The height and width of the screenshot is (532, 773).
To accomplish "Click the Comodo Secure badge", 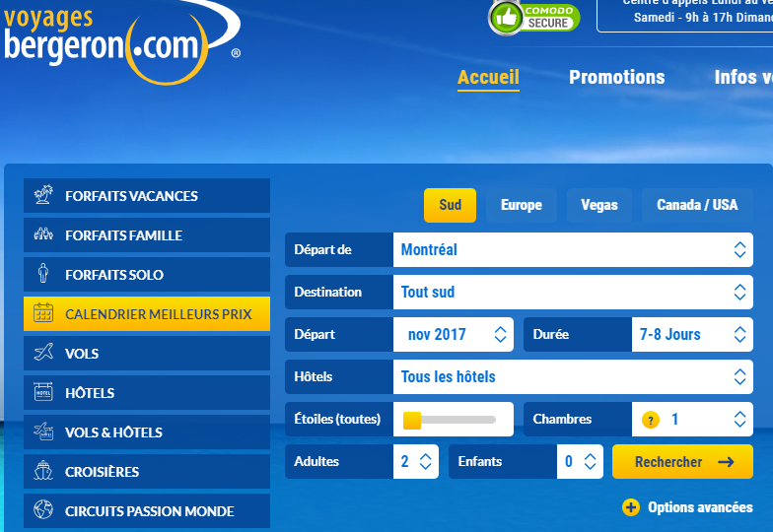I will coord(534,16).
